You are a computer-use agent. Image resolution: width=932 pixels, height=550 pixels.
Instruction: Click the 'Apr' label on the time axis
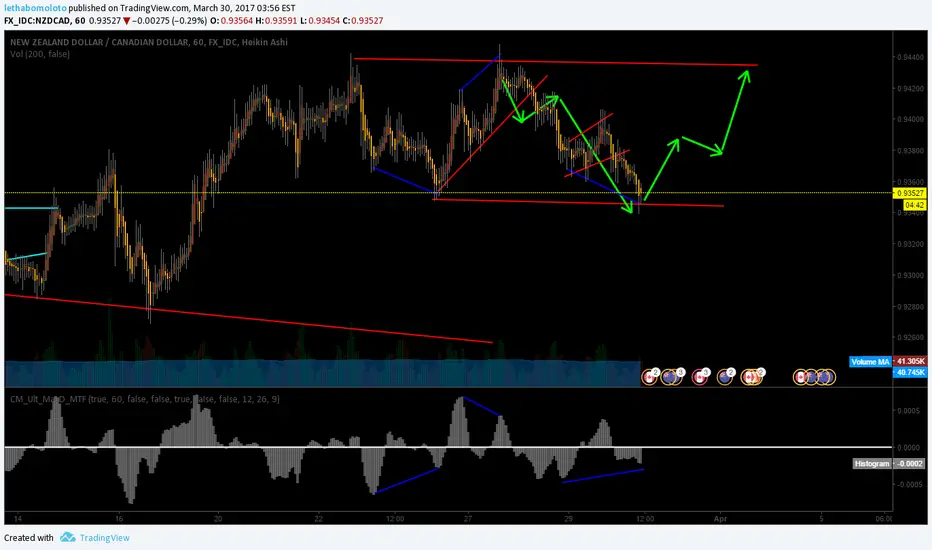tap(720, 518)
